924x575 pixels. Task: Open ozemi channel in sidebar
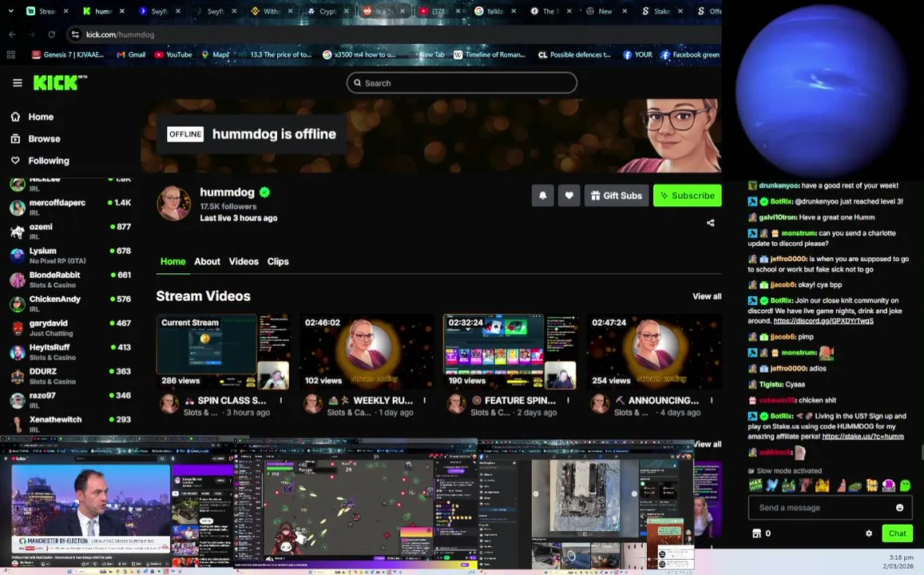(71, 231)
